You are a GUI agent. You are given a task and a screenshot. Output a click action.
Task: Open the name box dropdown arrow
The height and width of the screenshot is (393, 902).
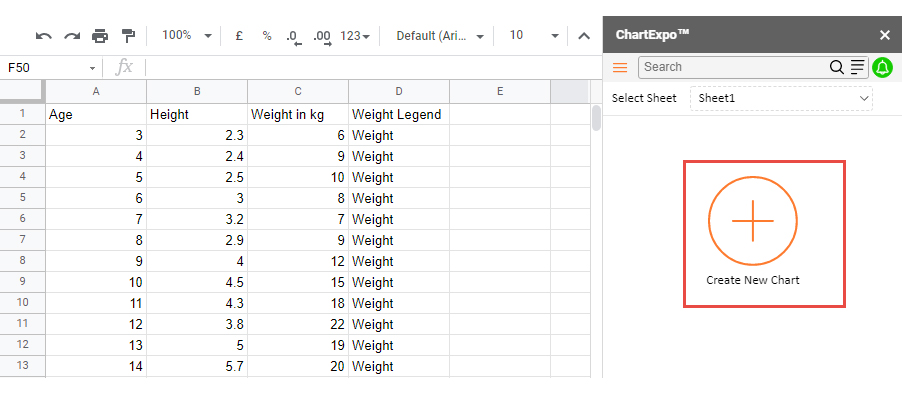[x=92, y=68]
